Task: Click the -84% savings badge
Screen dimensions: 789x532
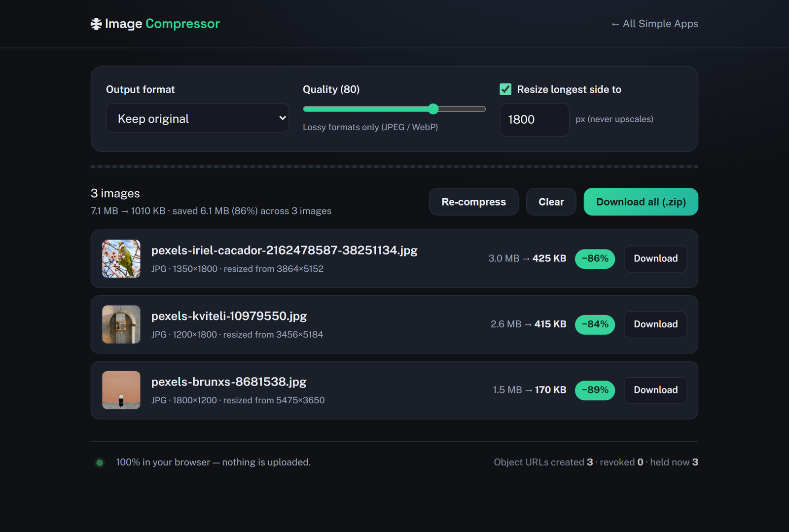Action: (x=595, y=324)
